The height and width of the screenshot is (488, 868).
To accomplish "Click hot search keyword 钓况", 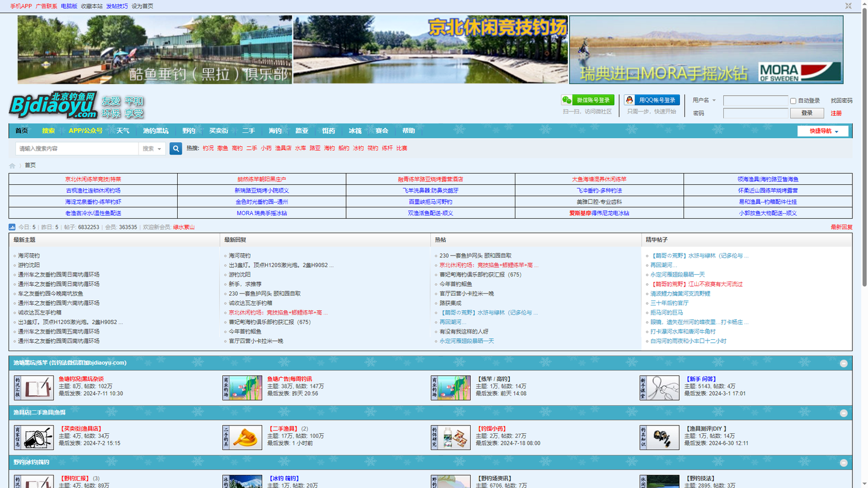I will [208, 148].
